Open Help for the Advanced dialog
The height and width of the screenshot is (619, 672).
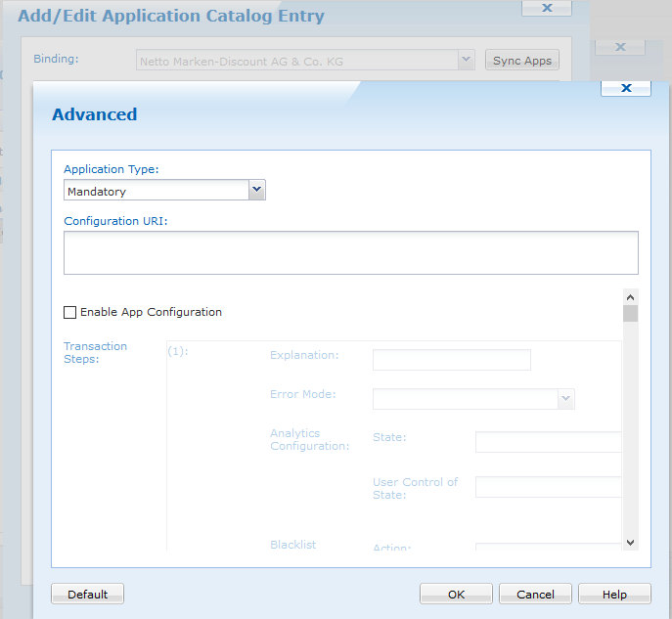(614, 594)
